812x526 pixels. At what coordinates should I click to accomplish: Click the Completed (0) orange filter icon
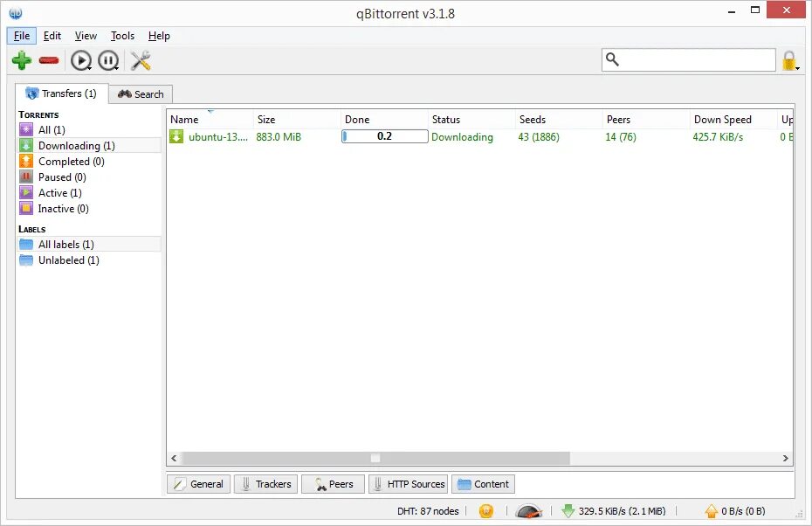pos(26,161)
